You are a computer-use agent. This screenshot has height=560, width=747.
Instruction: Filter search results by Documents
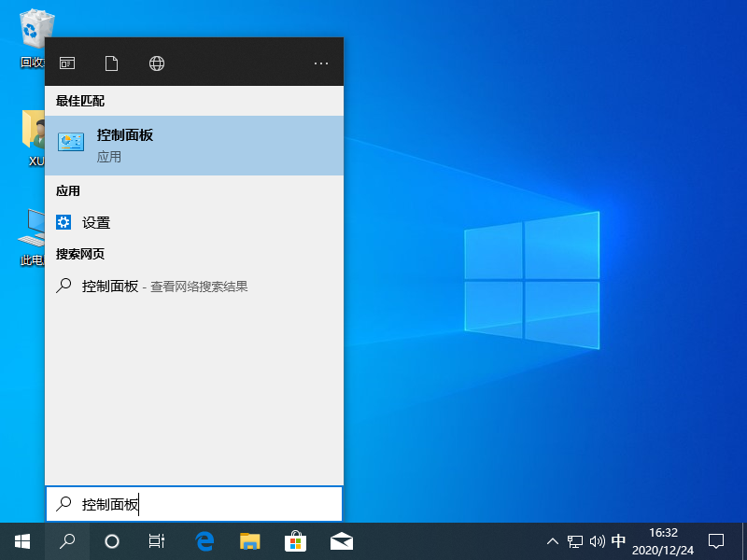[111, 63]
